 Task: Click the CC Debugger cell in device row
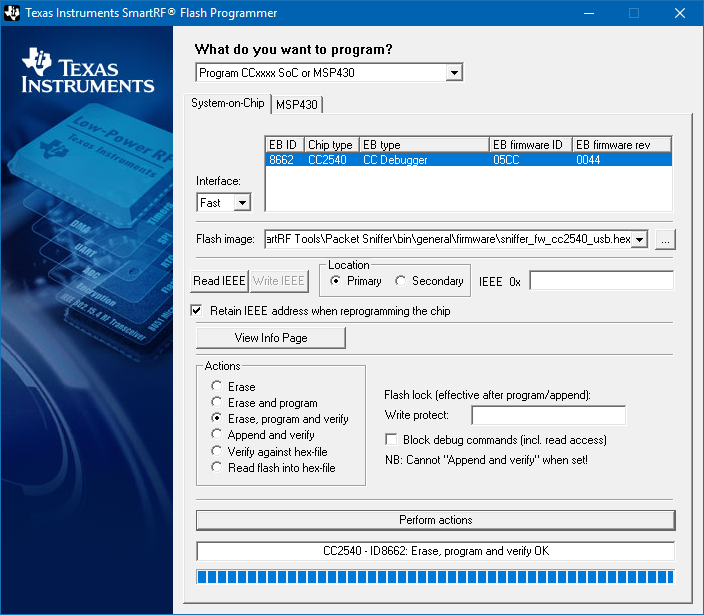(x=395, y=160)
